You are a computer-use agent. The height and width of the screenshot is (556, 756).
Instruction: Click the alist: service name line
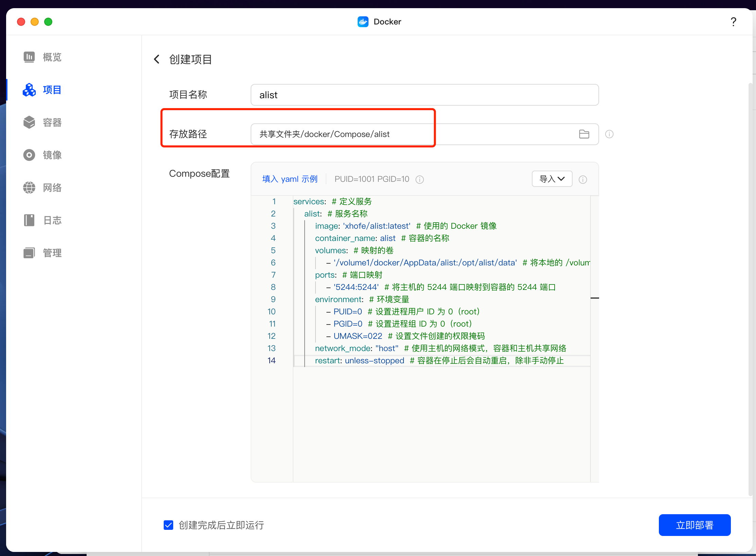coord(336,214)
